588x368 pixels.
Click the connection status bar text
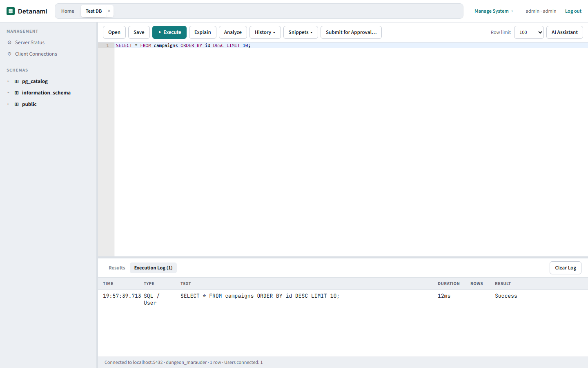(x=184, y=362)
